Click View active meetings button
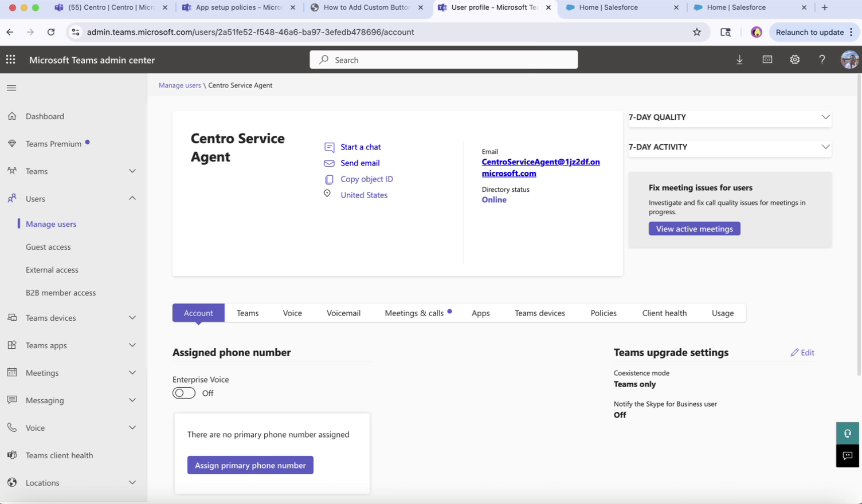Viewport: 862px width, 504px height. point(694,229)
